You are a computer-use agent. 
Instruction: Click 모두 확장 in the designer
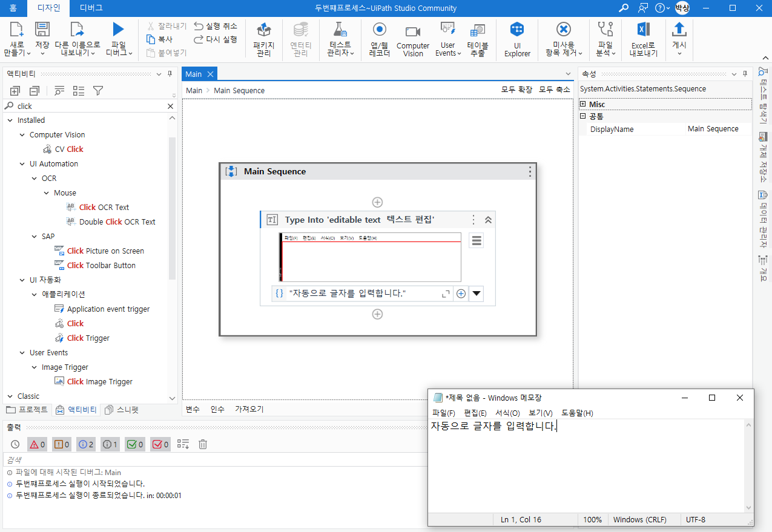click(x=516, y=90)
